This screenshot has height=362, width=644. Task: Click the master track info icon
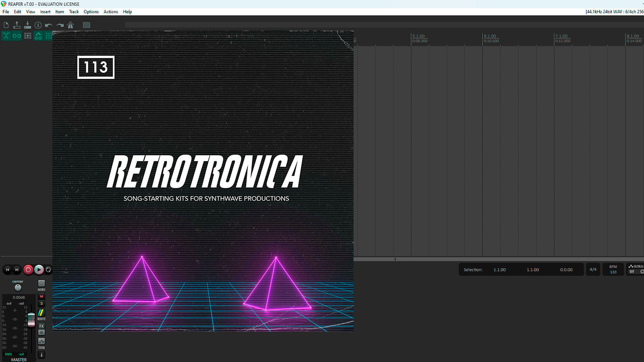click(x=41, y=354)
